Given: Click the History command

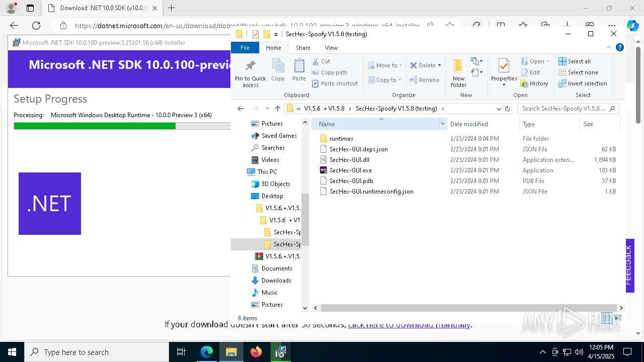Looking at the screenshot, I should (534, 83).
